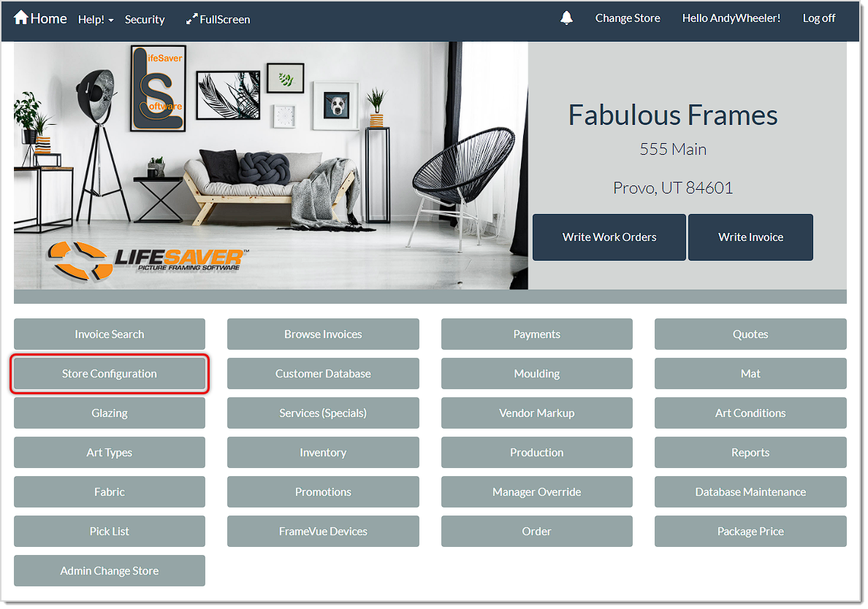The image size is (868, 609).
Task: Enter FullScreen mode
Action: pyautogui.click(x=218, y=20)
